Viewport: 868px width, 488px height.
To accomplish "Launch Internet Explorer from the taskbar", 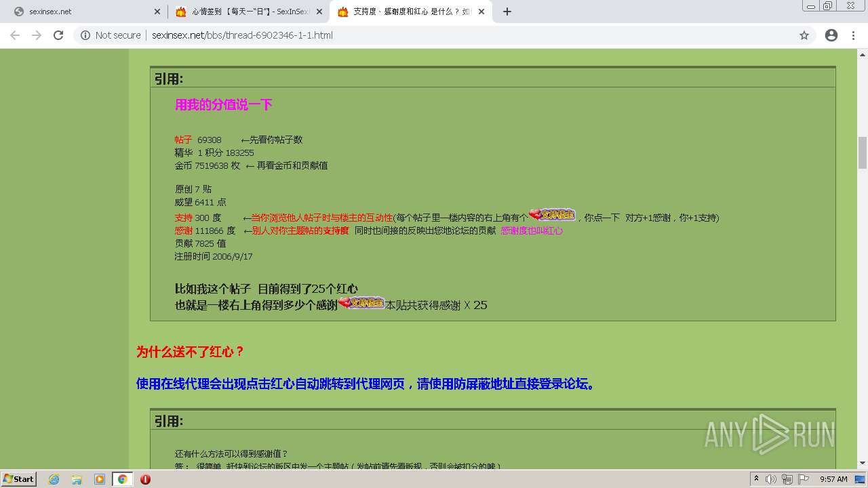I will 54,479.
